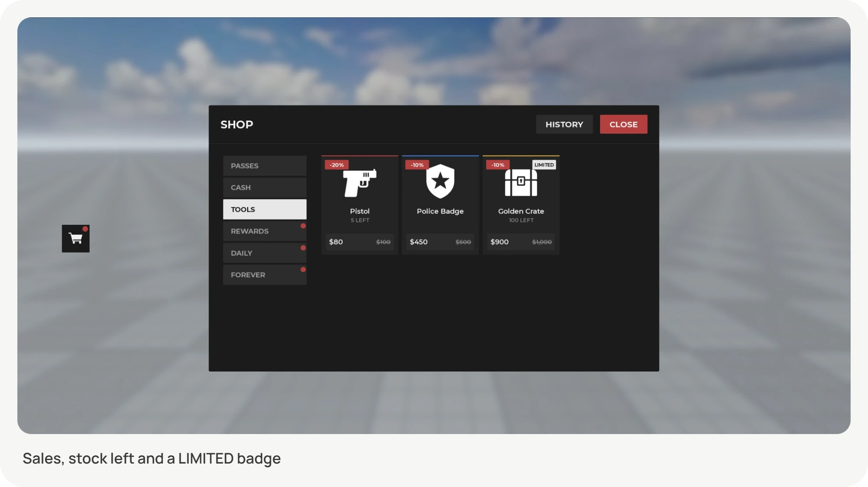Click the struck-through $100 price

(x=383, y=242)
